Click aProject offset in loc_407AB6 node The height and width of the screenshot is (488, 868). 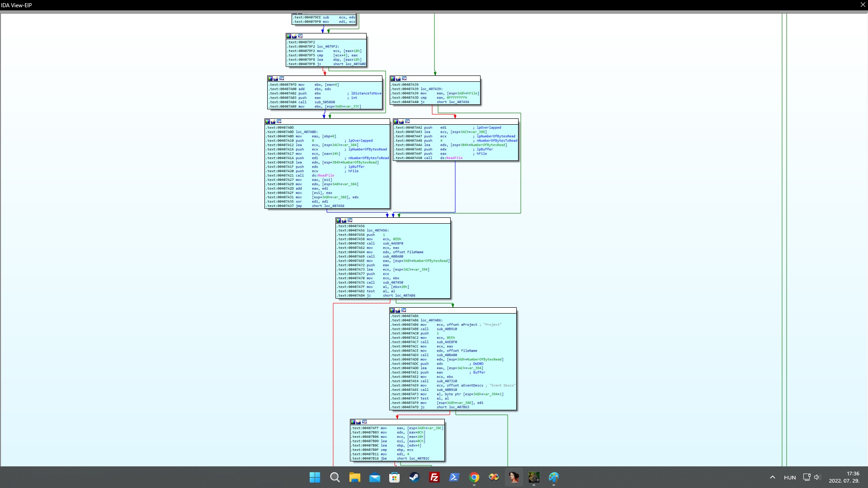pyautogui.click(x=469, y=325)
